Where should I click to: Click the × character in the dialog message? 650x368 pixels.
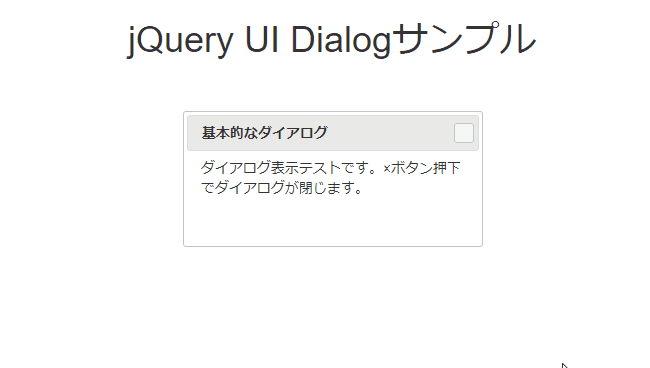(387, 169)
